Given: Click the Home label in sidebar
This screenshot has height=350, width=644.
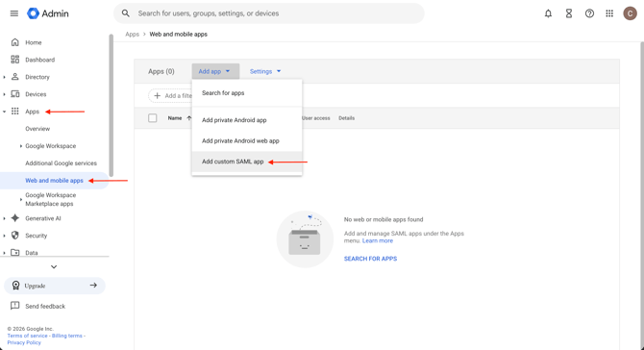Looking at the screenshot, I should coord(34,42).
